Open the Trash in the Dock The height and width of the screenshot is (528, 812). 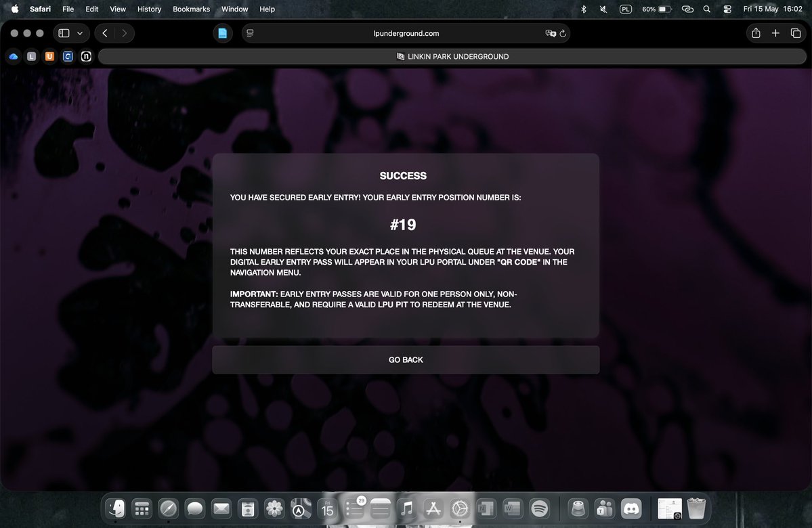click(x=696, y=509)
